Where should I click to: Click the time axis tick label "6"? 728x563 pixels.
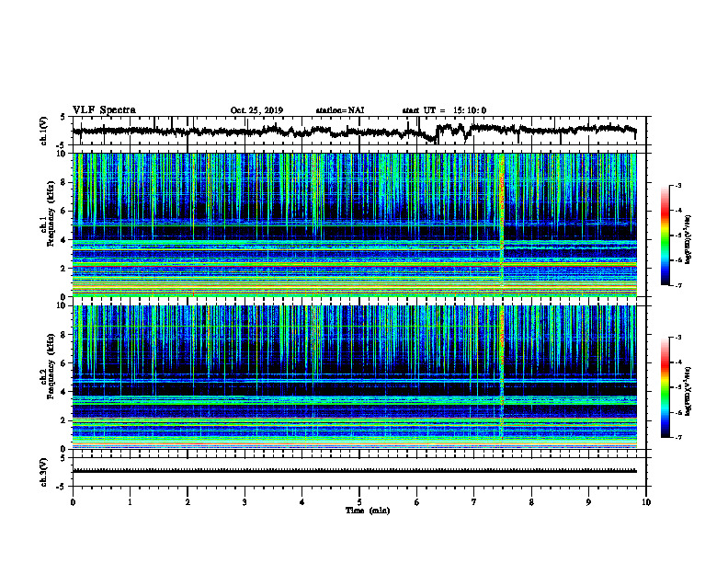pos(417,502)
